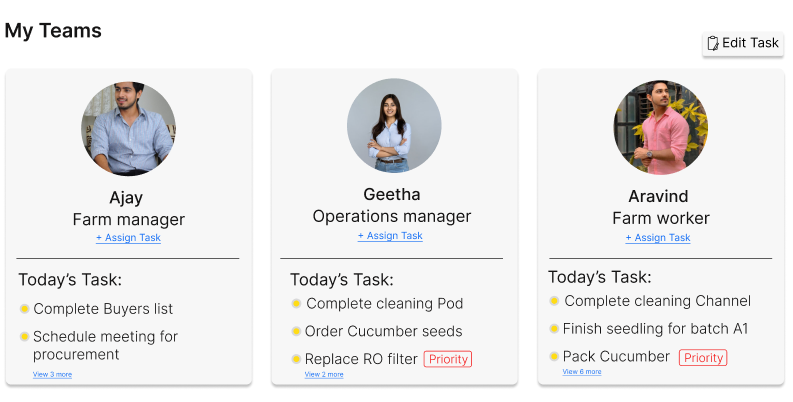This screenshot has width=793, height=402.
Task: Open Ajay's profile photo
Action: pyautogui.click(x=128, y=129)
